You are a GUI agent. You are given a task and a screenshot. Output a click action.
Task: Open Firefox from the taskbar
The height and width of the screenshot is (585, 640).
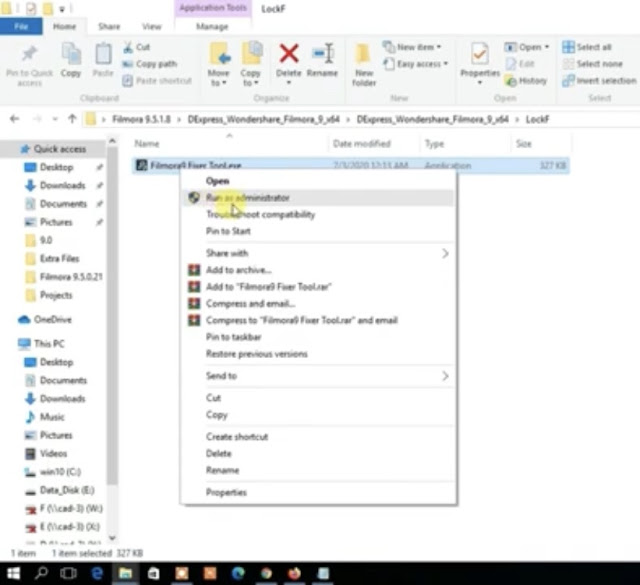coord(294,574)
